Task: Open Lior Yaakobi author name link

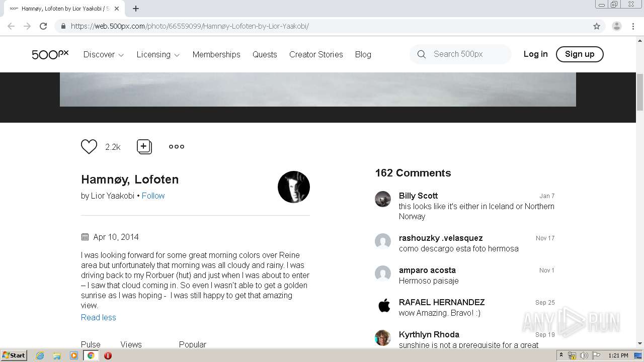Action: pos(113,196)
